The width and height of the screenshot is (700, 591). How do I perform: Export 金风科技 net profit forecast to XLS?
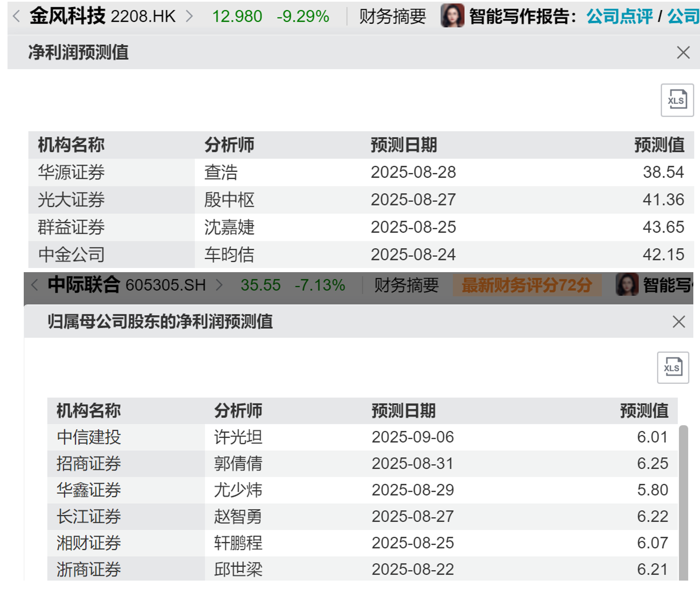coord(677,100)
